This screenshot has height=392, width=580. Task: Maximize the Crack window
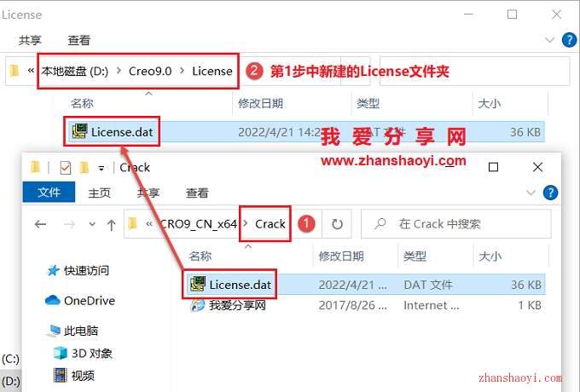coord(493,167)
